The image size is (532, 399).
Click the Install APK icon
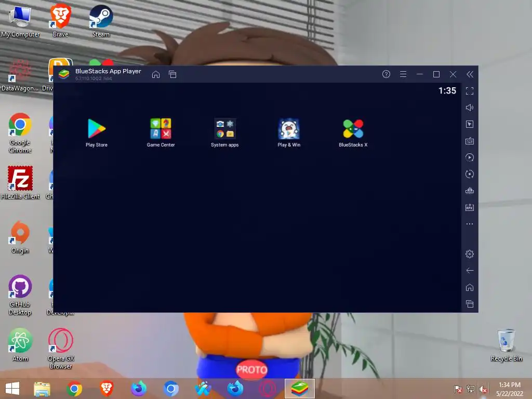470,207
